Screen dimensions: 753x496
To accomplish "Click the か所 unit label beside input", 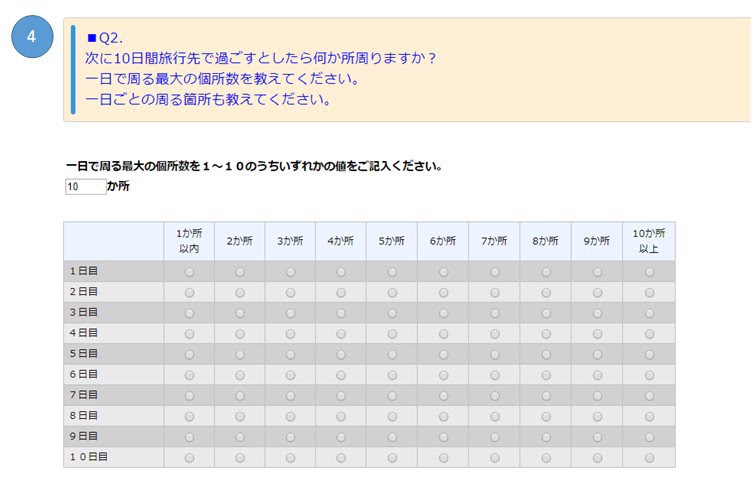I will pyautogui.click(x=118, y=186).
